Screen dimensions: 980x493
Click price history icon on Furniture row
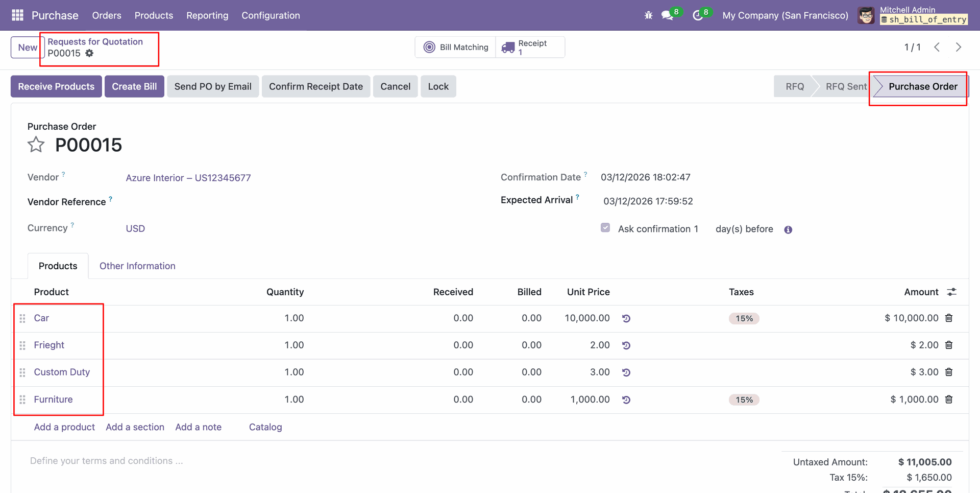(x=626, y=400)
